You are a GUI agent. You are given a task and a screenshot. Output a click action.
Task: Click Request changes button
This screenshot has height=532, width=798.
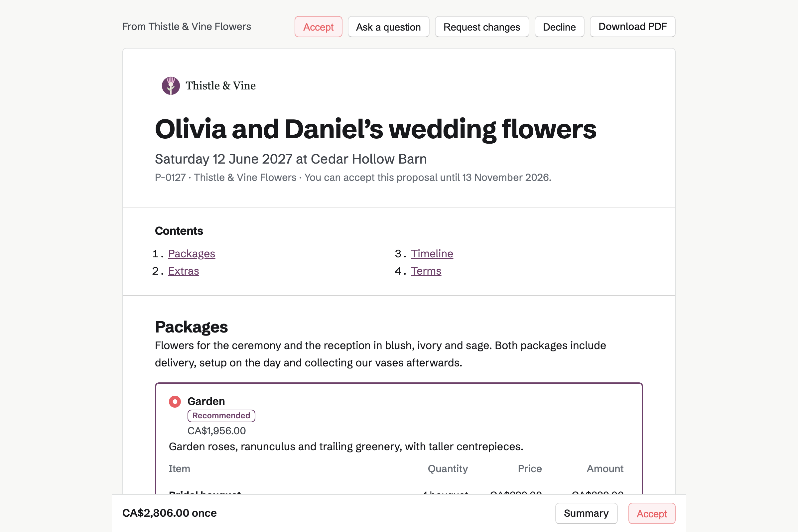[482, 27]
